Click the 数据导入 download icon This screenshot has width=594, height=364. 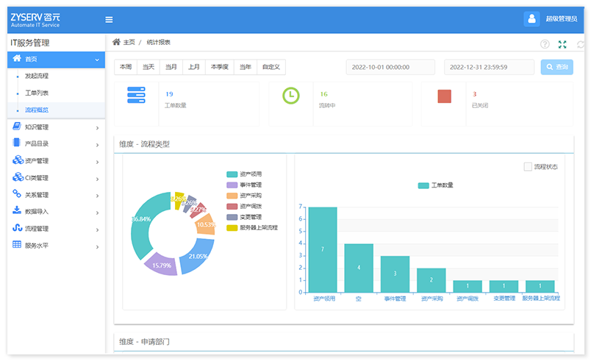point(17,210)
